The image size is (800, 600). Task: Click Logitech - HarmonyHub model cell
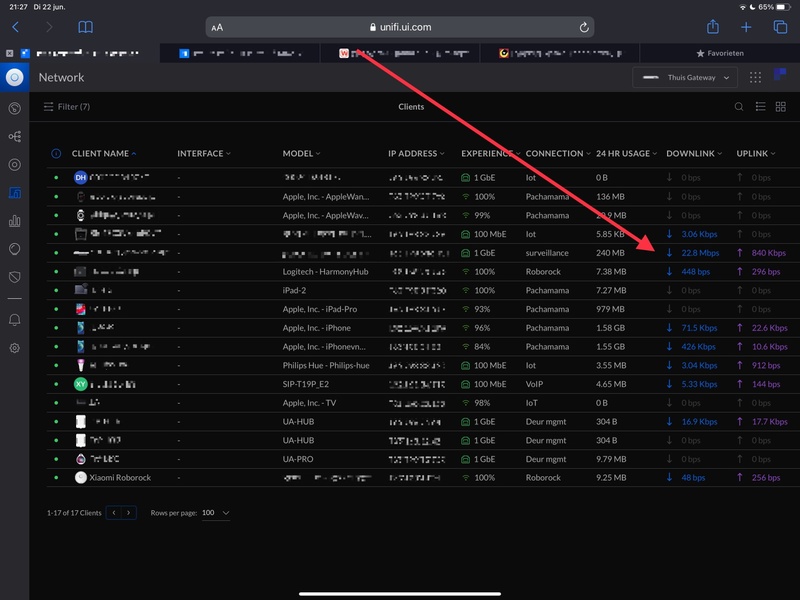(x=326, y=271)
